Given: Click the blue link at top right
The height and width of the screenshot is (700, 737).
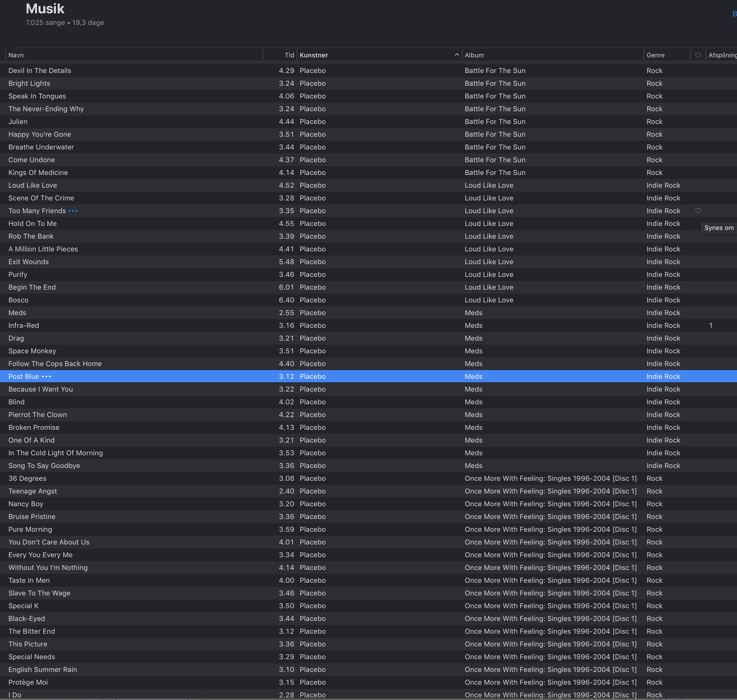Looking at the screenshot, I should tap(734, 14).
